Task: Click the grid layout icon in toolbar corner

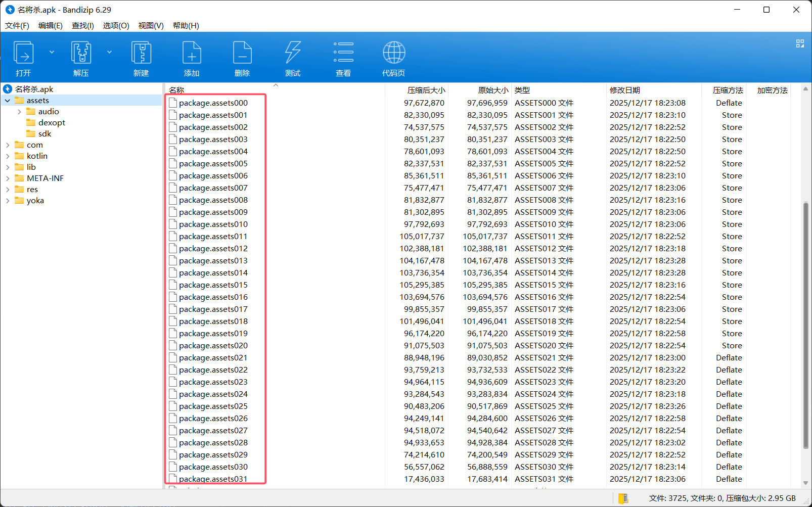Action: click(x=800, y=43)
